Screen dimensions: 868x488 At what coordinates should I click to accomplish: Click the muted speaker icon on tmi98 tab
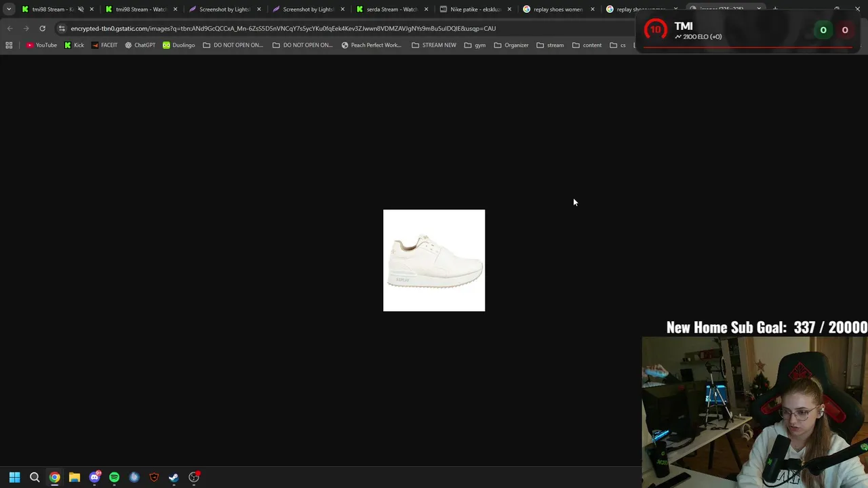(x=81, y=9)
